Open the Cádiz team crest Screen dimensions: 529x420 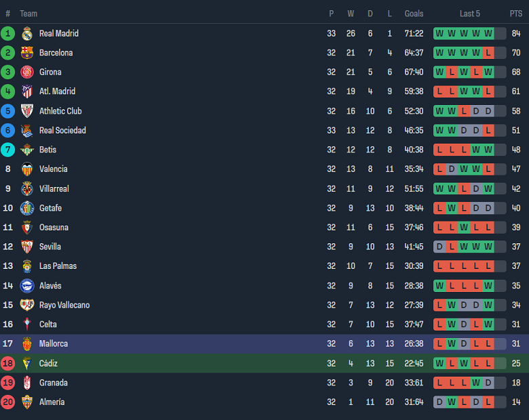point(27,363)
